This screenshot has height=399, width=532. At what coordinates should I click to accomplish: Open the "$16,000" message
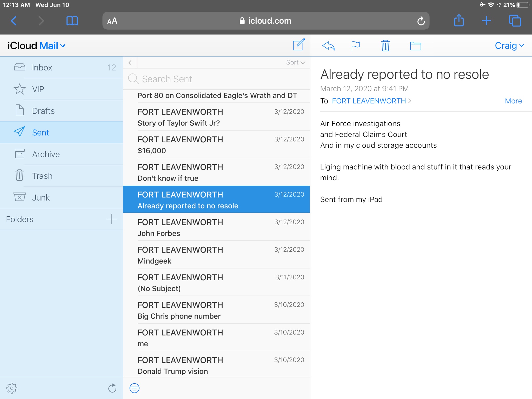pos(217,144)
